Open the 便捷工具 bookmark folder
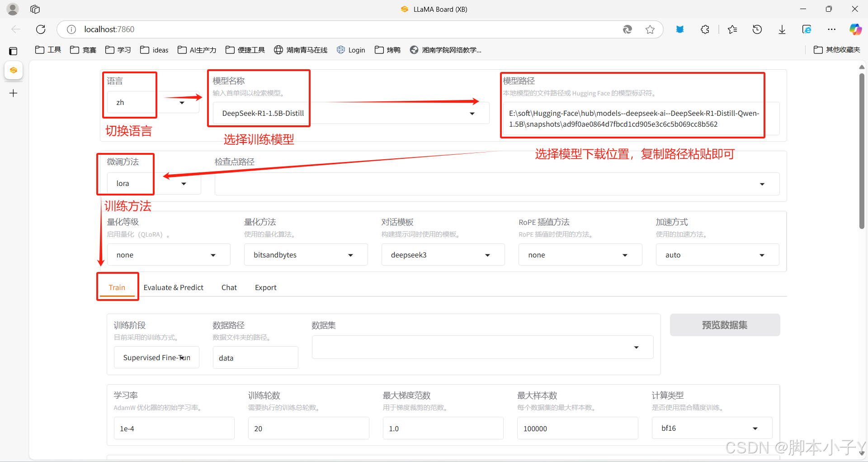 pyautogui.click(x=245, y=50)
